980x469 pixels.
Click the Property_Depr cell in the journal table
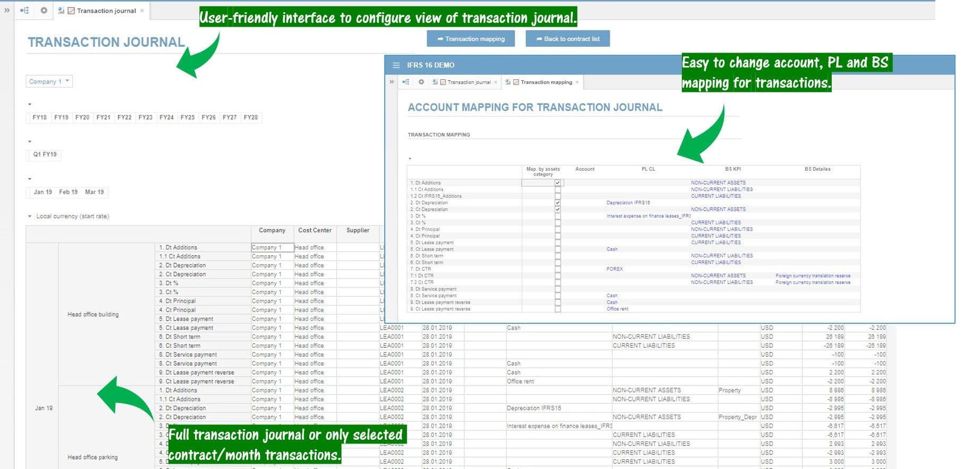(x=738, y=417)
